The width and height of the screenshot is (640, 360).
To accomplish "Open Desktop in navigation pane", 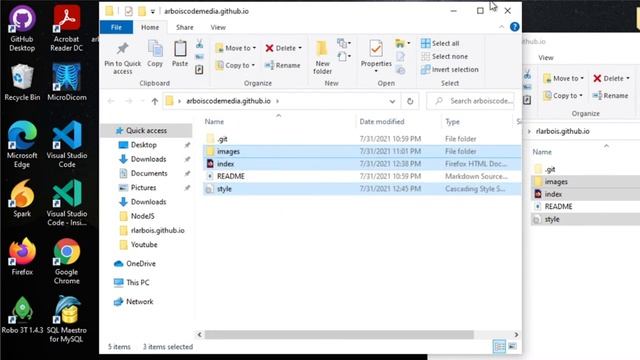I will (x=144, y=145).
